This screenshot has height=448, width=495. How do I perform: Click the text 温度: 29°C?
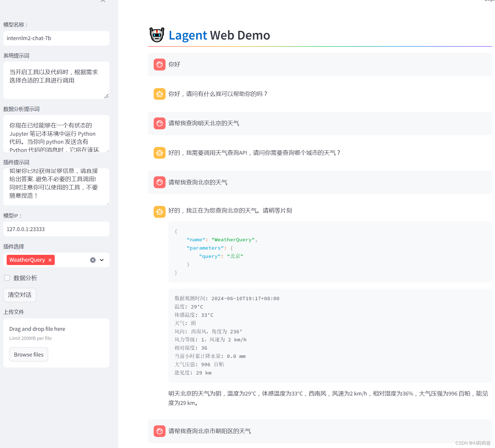(189, 307)
